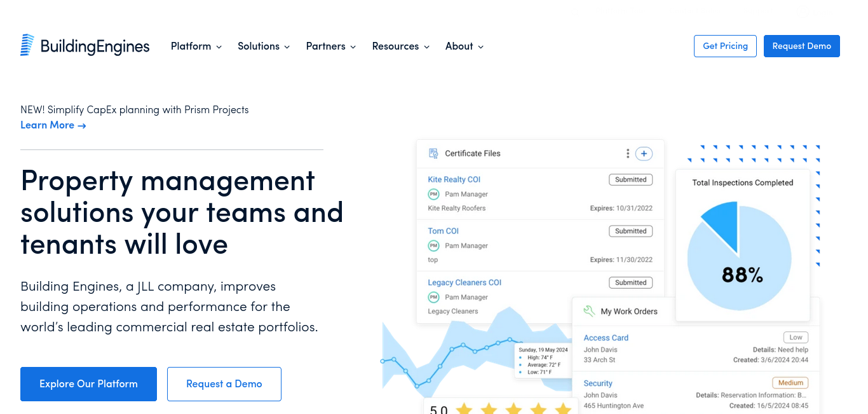Click the My Work Orders wrench icon
The height and width of the screenshot is (414, 868).
[589, 311]
